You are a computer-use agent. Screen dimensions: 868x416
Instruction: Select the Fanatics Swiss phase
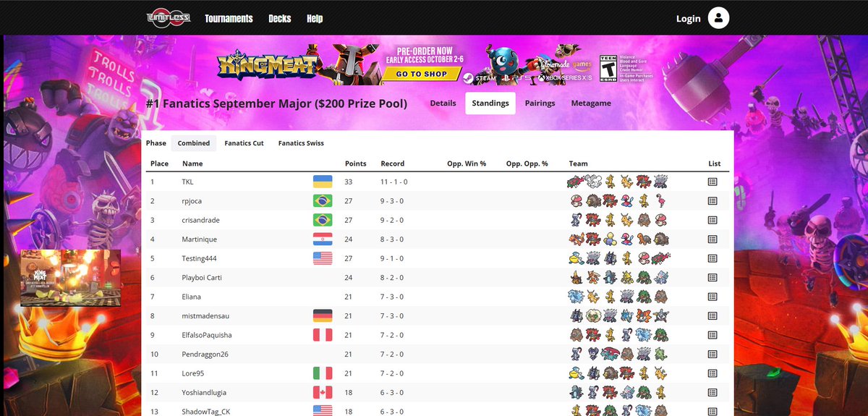point(301,143)
